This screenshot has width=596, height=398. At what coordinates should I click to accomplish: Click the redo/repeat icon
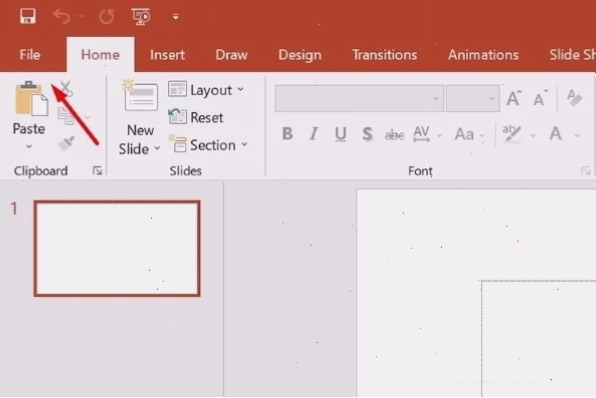coord(106,16)
